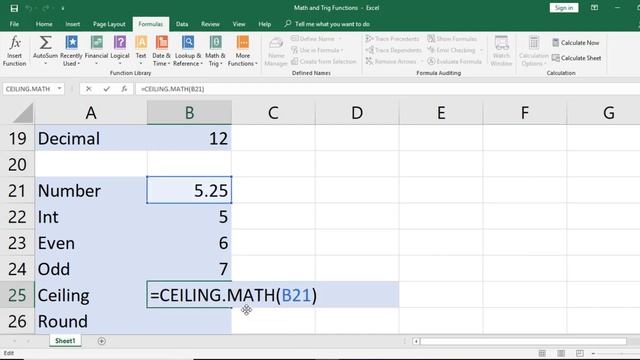The image size is (640, 360).
Task: Switch to Page Break Preview icon
Action: pyautogui.click(x=580, y=353)
